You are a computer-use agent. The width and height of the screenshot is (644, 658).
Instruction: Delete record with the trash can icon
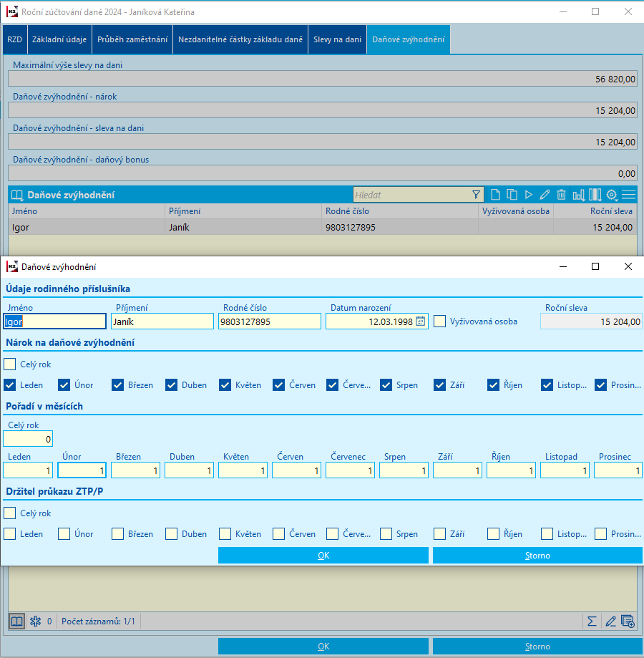[562, 195]
